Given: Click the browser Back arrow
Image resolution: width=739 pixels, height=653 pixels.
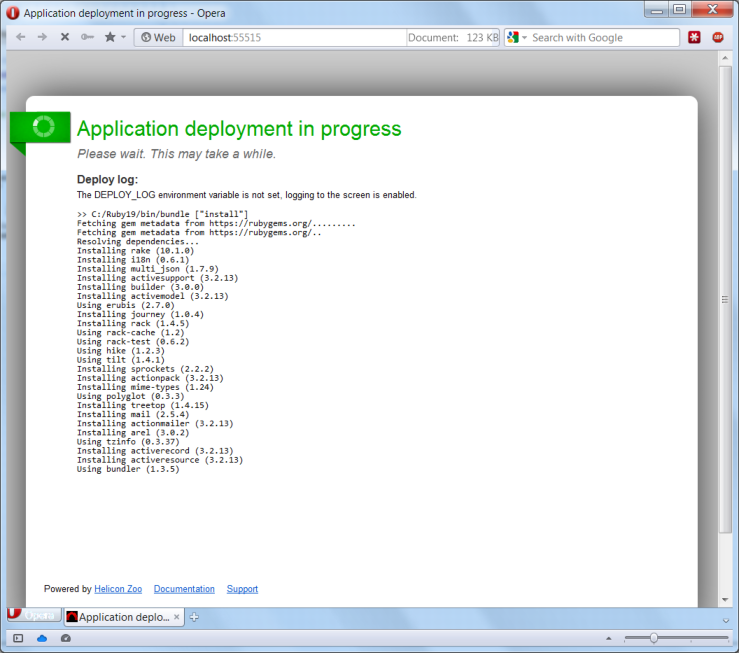Looking at the screenshot, I should pos(20,37).
